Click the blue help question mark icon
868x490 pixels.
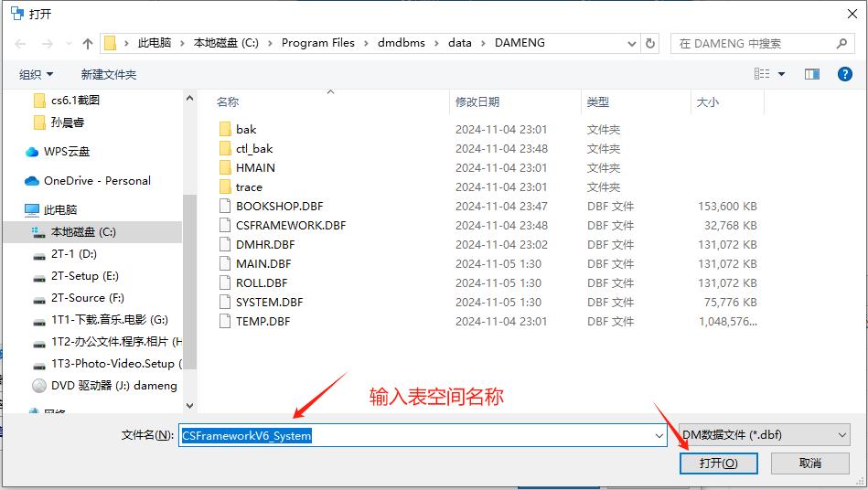coord(844,74)
